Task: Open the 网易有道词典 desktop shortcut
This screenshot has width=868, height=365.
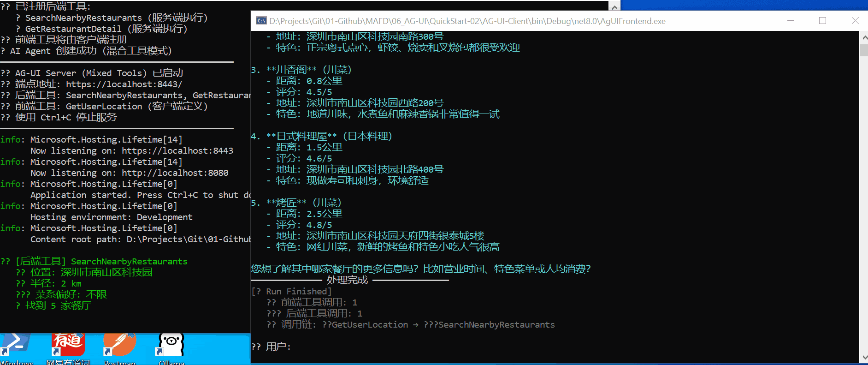Action: click(x=68, y=349)
